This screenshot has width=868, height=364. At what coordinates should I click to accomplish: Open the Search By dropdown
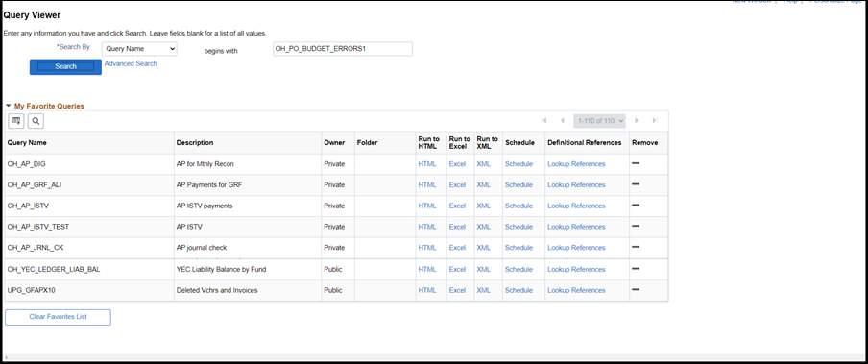[139, 49]
